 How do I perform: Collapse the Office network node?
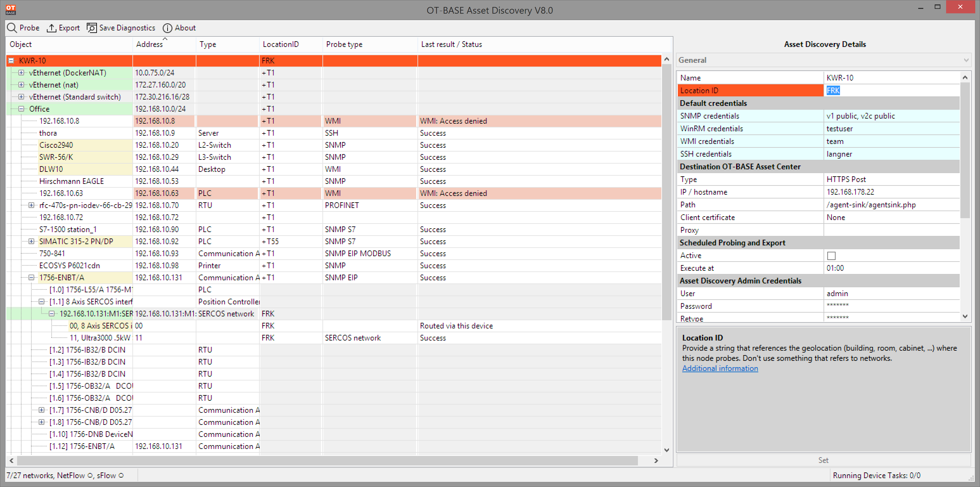(x=21, y=109)
